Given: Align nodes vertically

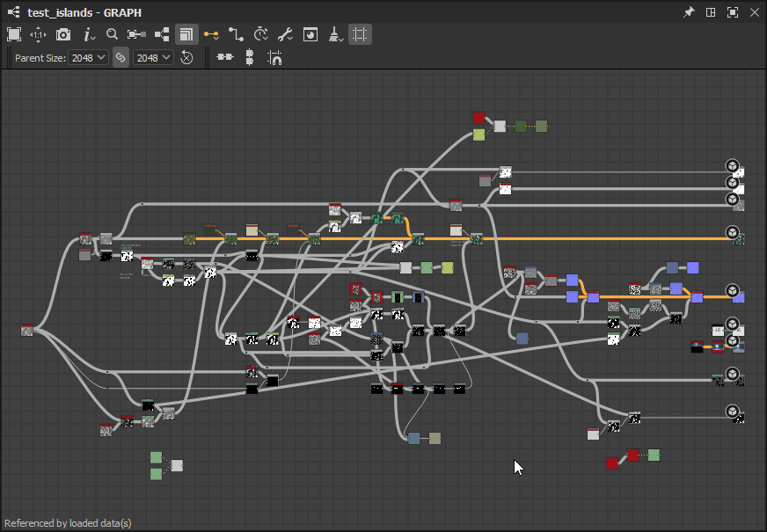Looking at the screenshot, I should (250, 57).
